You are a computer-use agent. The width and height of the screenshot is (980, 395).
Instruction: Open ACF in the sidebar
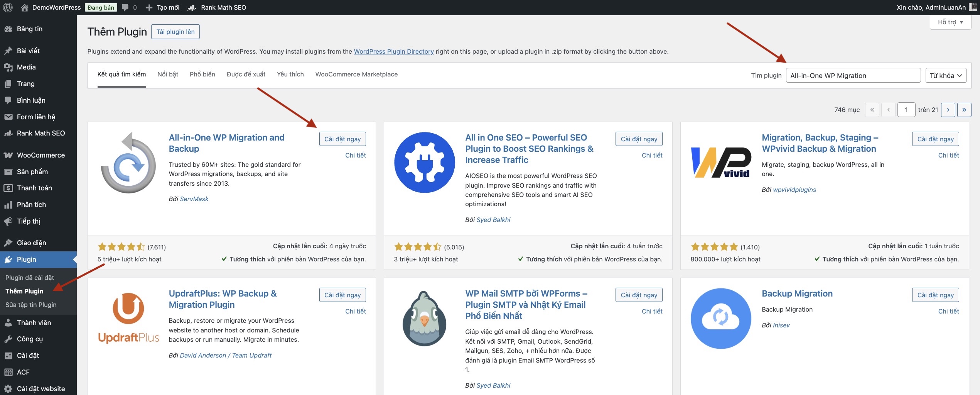click(23, 372)
